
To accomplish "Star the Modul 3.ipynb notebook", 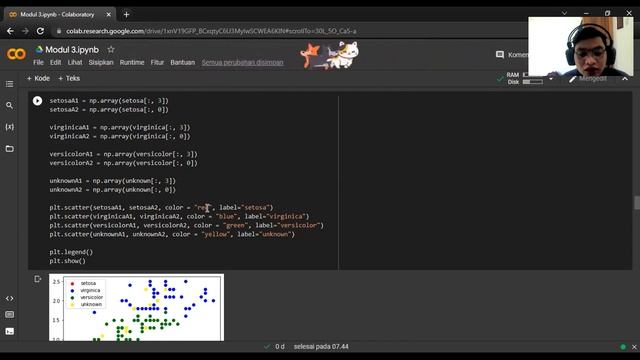I will click(x=111, y=49).
